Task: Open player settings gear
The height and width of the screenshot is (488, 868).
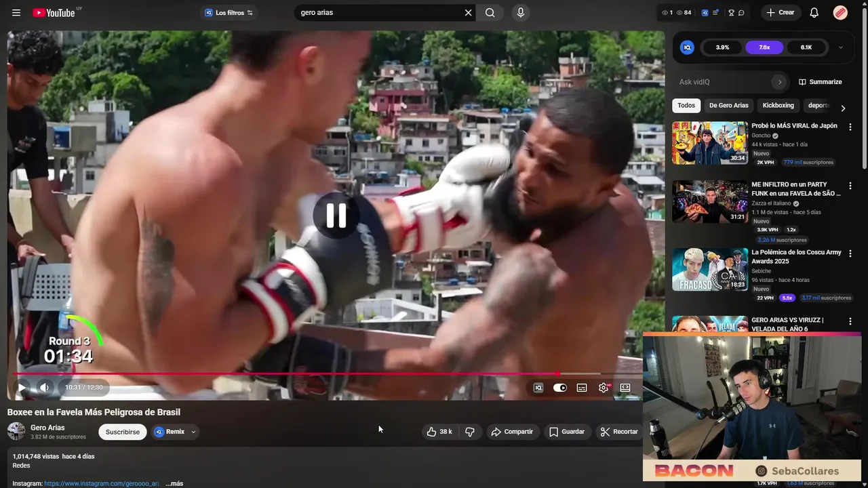Action: click(604, 388)
